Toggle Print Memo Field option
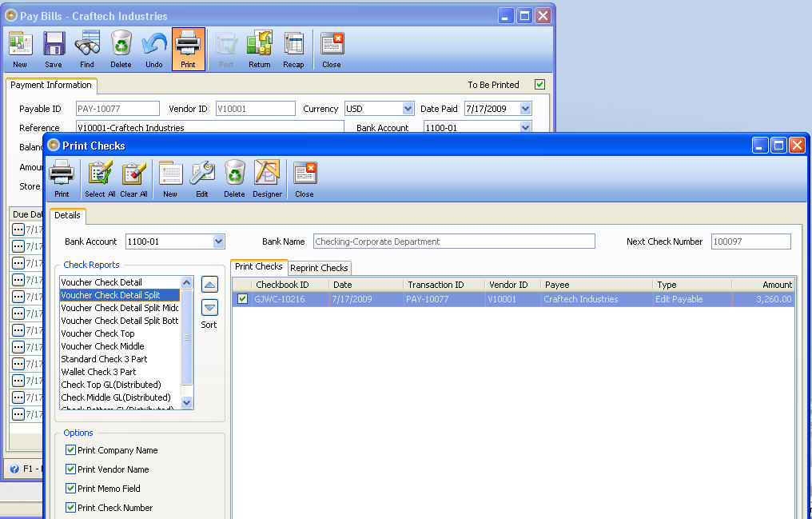 [71, 489]
